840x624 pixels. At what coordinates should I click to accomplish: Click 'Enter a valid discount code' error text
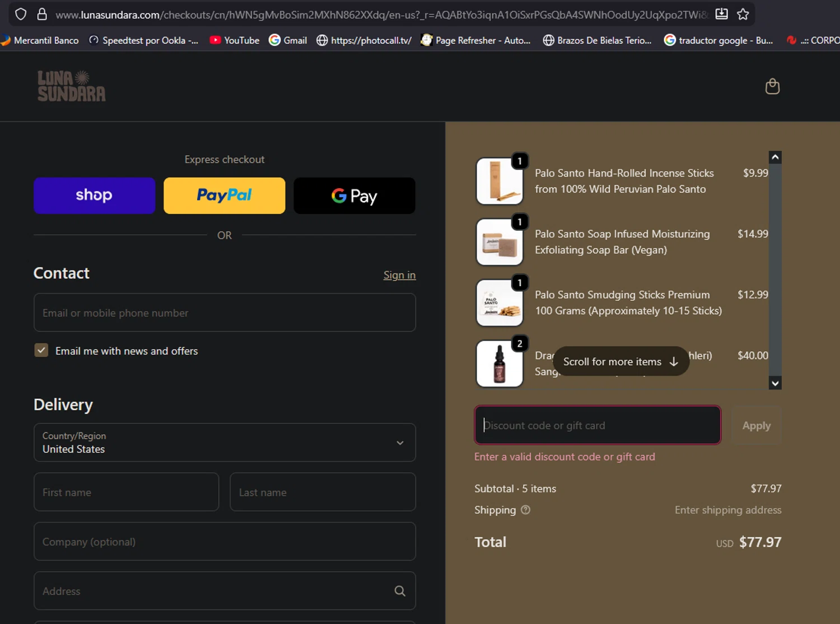(564, 457)
